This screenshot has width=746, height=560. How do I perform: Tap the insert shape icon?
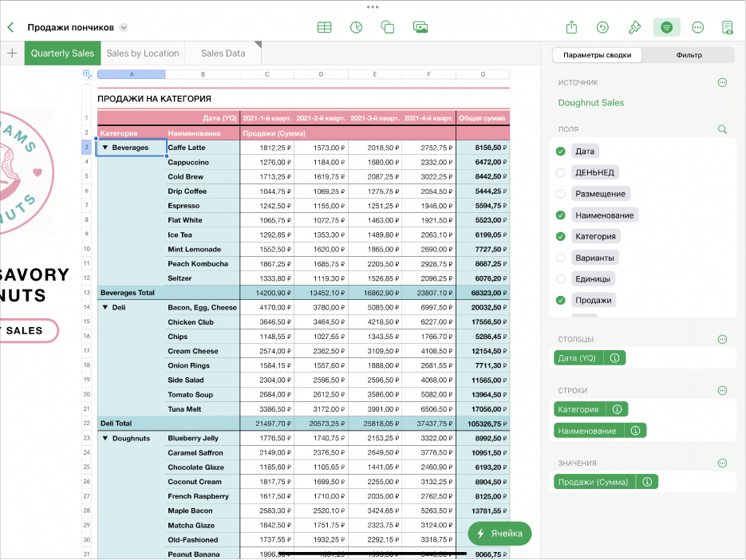click(x=388, y=27)
